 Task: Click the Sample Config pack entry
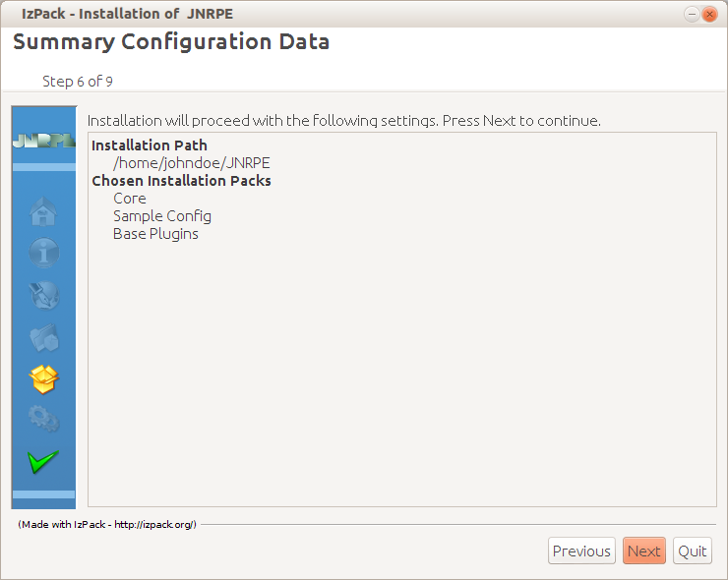(x=162, y=216)
